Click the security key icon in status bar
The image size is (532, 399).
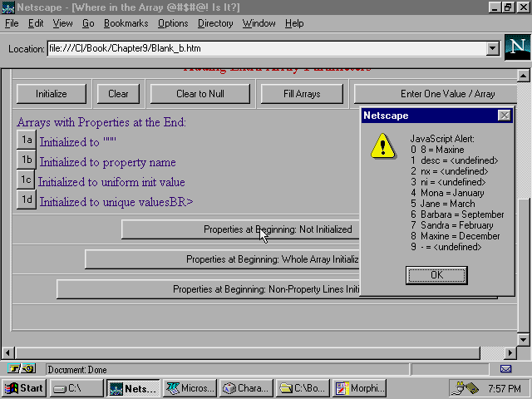point(22,369)
